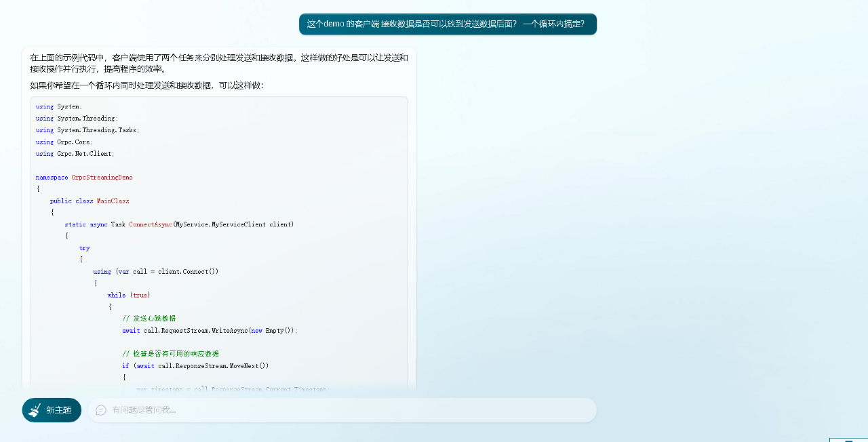
Task: Click 'if (await call.ResponseStream.MoveNext())' line
Action: click(195, 365)
